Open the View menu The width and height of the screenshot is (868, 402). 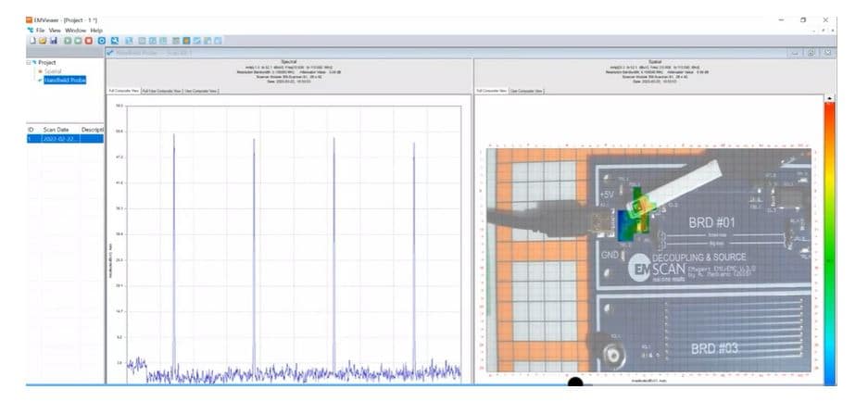55,30
